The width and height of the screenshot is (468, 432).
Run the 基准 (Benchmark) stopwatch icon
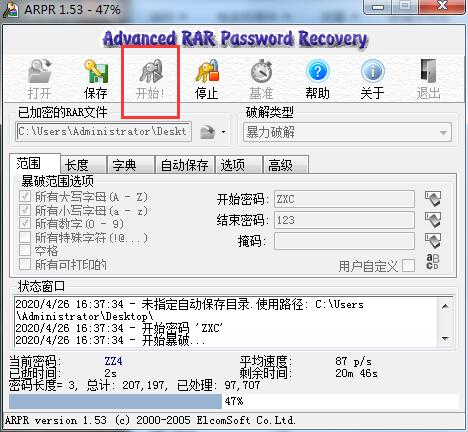click(x=262, y=71)
